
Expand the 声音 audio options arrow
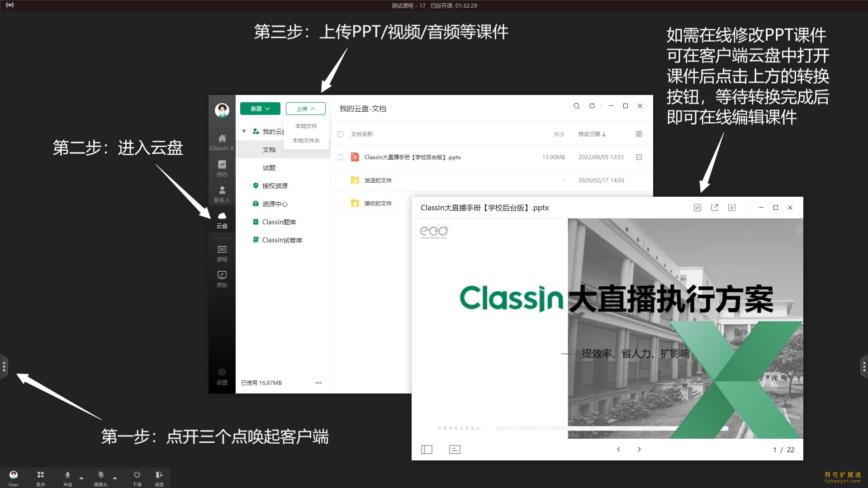point(81,478)
